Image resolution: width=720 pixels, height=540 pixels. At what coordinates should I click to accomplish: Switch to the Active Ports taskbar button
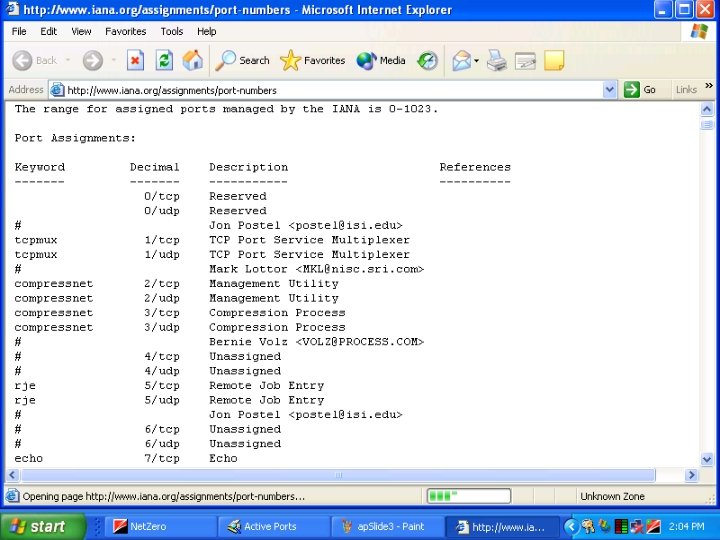(x=274, y=526)
